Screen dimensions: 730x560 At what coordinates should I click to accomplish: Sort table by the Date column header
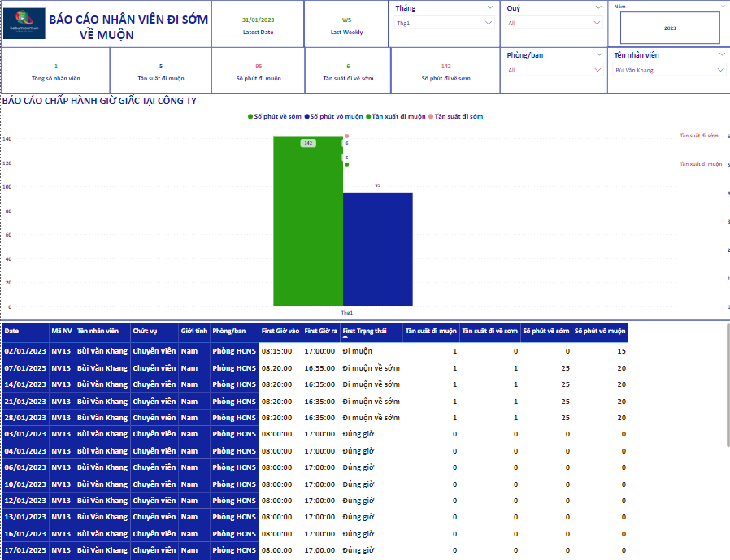pyautogui.click(x=12, y=331)
